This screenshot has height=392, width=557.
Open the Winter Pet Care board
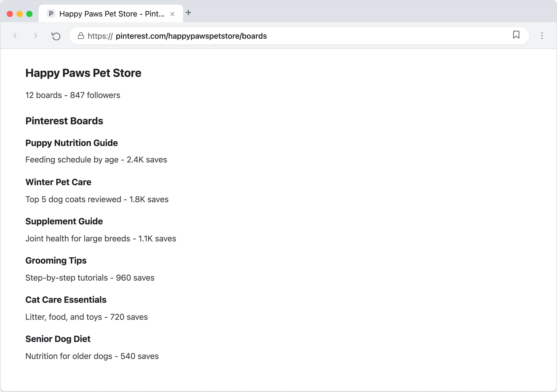[58, 182]
